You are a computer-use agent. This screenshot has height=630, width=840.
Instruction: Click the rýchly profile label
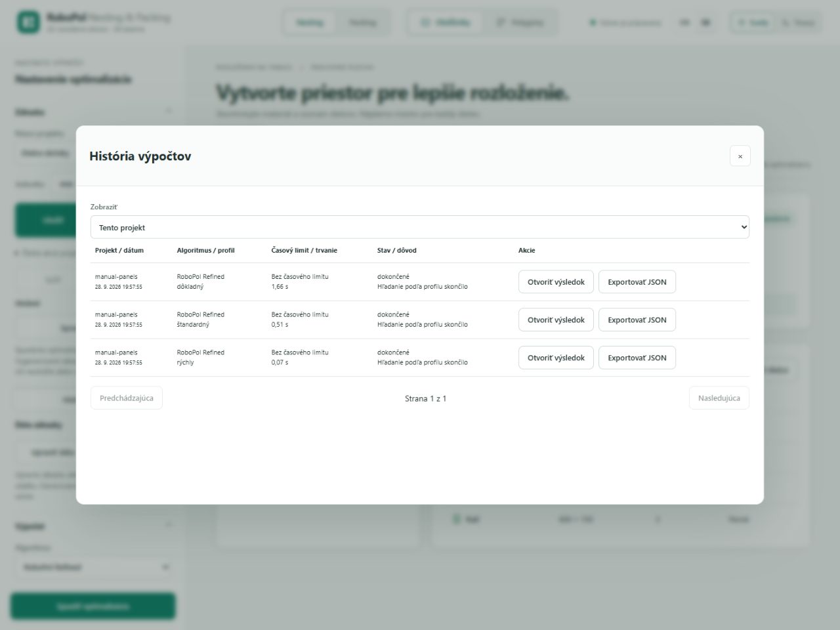(185, 363)
